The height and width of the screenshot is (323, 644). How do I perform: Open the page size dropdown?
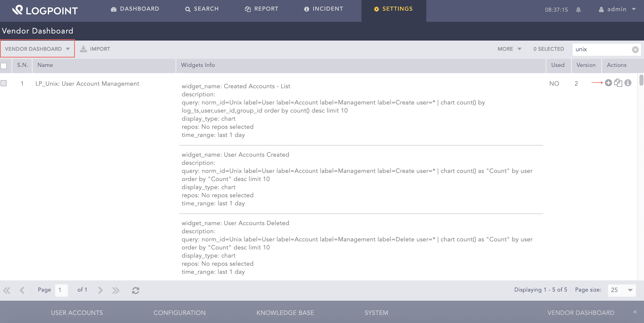630,290
